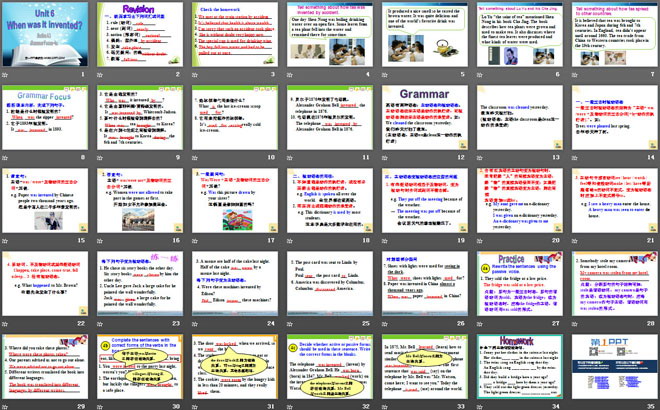660x410 pixels.
Task: Click the animation star icon under slide 24
Action: (x=195, y=324)
